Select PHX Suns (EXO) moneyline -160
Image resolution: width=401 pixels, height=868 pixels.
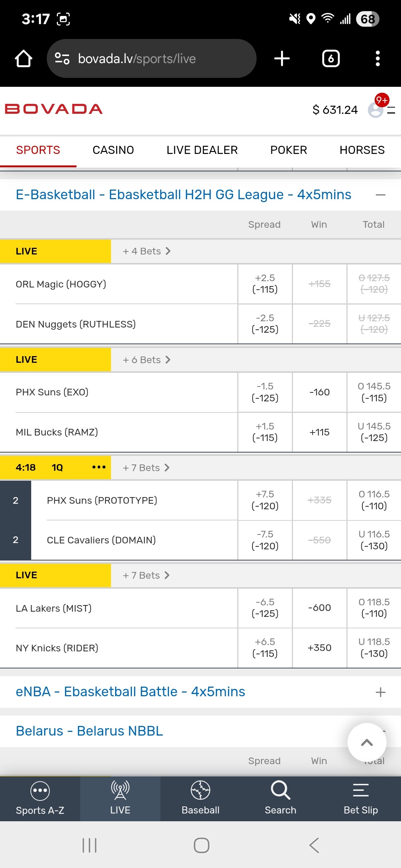319,392
